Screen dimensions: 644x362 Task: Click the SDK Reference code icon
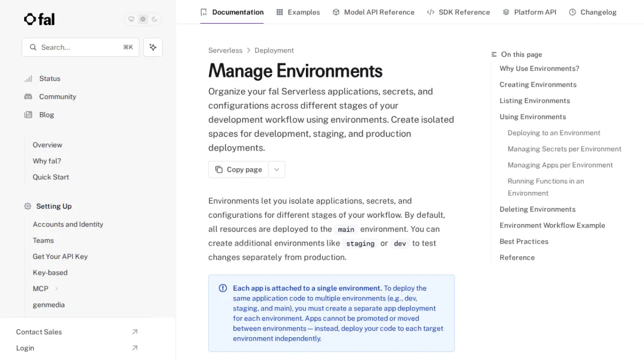[x=430, y=12]
